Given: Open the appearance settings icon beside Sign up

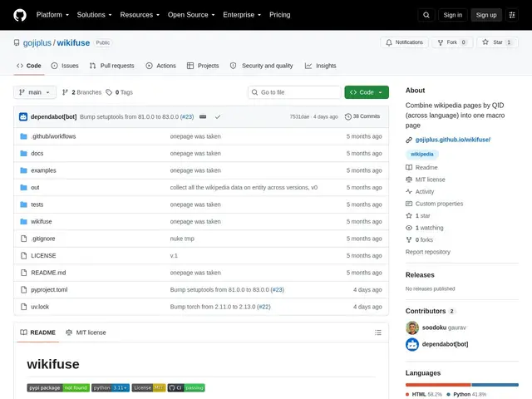Looking at the screenshot, I should click(512, 15).
